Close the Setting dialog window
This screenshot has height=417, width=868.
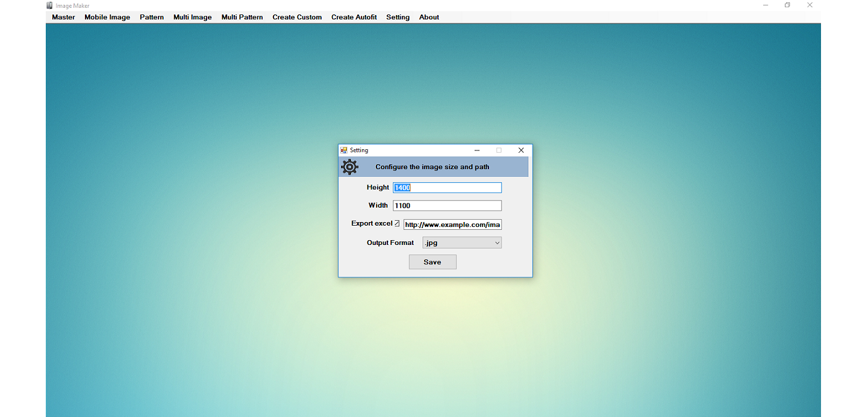[521, 150]
